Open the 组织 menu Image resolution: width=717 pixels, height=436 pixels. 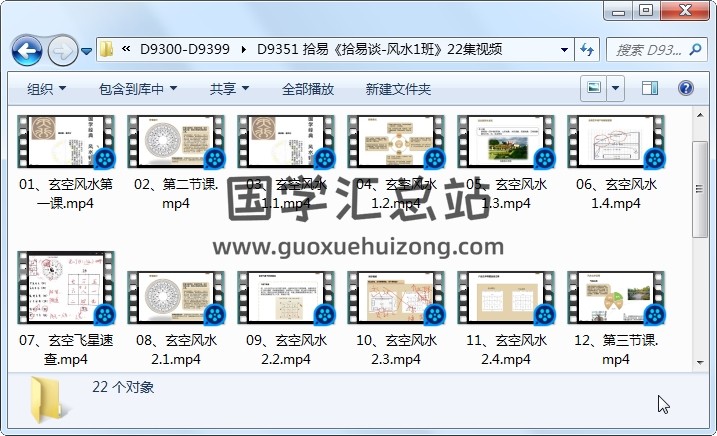(x=46, y=89)
